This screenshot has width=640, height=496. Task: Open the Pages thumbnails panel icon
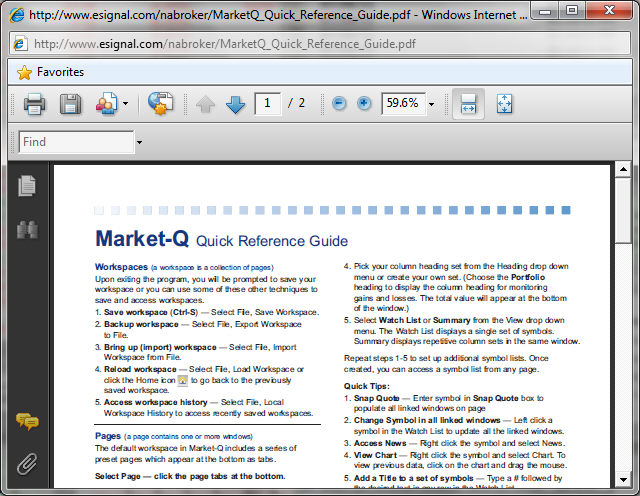[x=27, y=186]
